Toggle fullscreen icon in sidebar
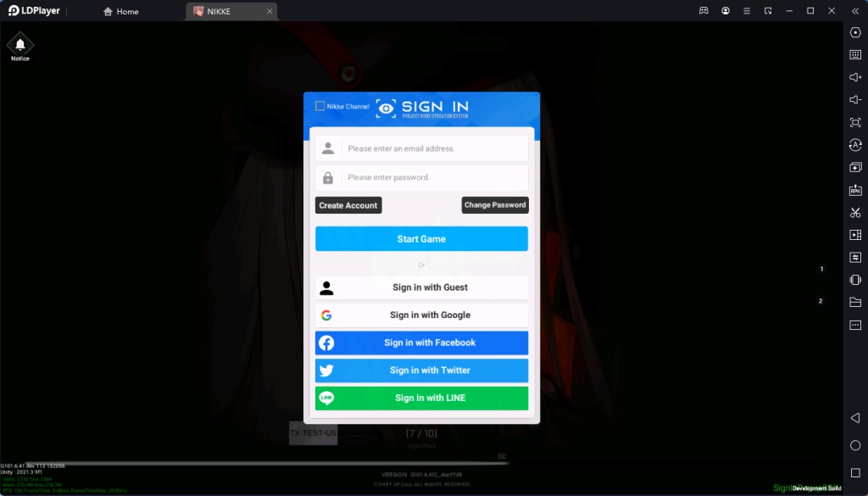The image size is (868, 496). tap(855, 122)
